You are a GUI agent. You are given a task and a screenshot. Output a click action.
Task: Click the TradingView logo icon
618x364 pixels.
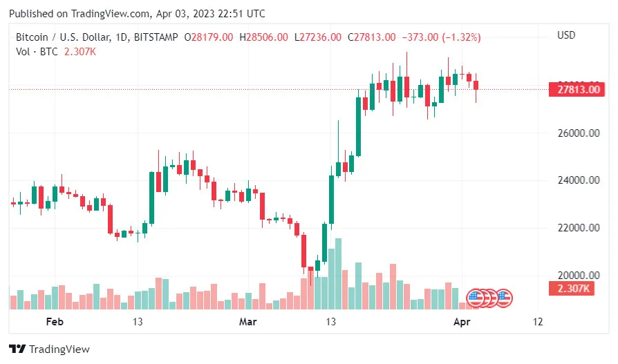tap(18, 349)
